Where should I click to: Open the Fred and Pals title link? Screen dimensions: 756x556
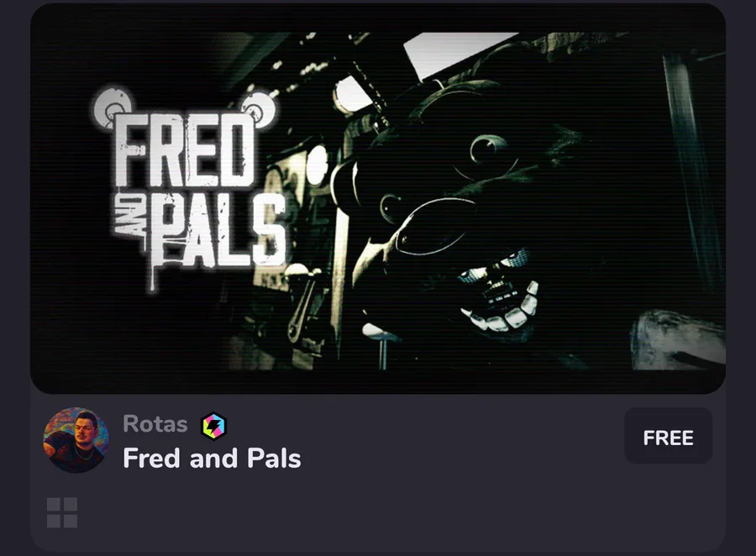[212, 458]
